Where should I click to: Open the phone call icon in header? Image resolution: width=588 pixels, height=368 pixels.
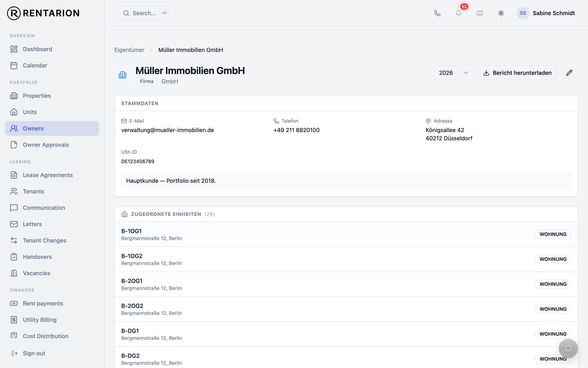(x=437, y=13)
